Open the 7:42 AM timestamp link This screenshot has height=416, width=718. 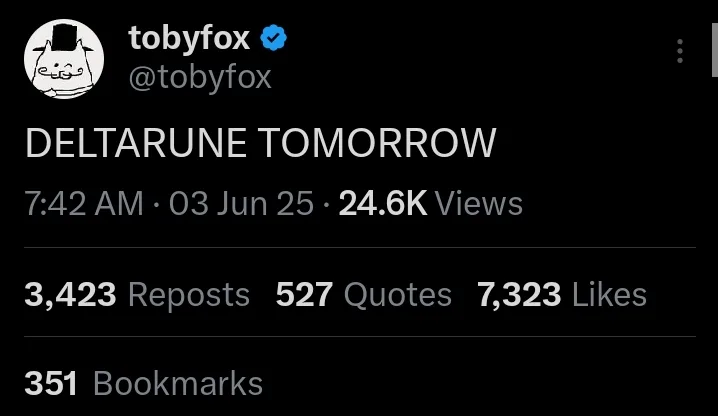(x=84, y=203)
